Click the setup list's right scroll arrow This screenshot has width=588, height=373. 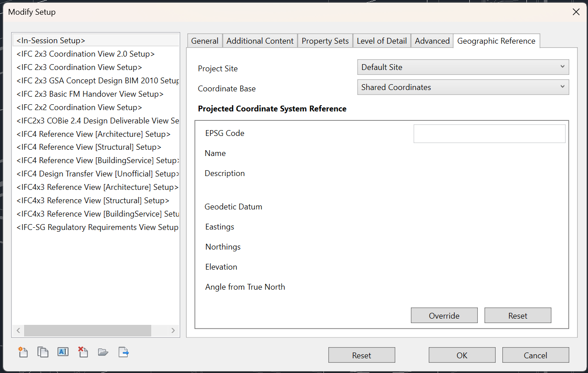tap(173, 330)
